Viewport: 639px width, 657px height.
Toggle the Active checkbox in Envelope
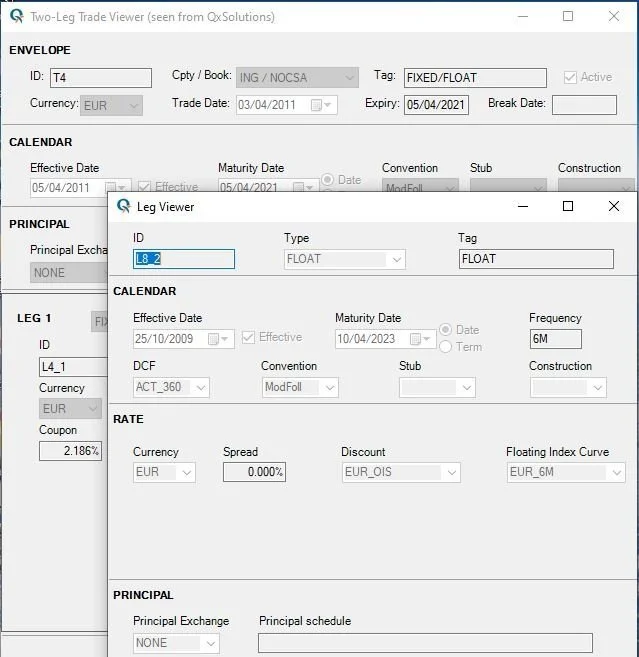coord(570,77)
